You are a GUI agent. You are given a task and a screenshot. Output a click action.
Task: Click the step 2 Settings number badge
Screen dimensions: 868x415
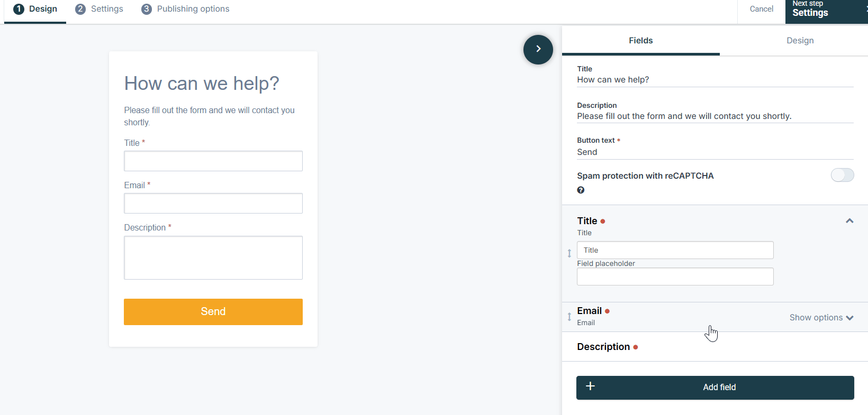pyautogui.click(x=80, y=9)
